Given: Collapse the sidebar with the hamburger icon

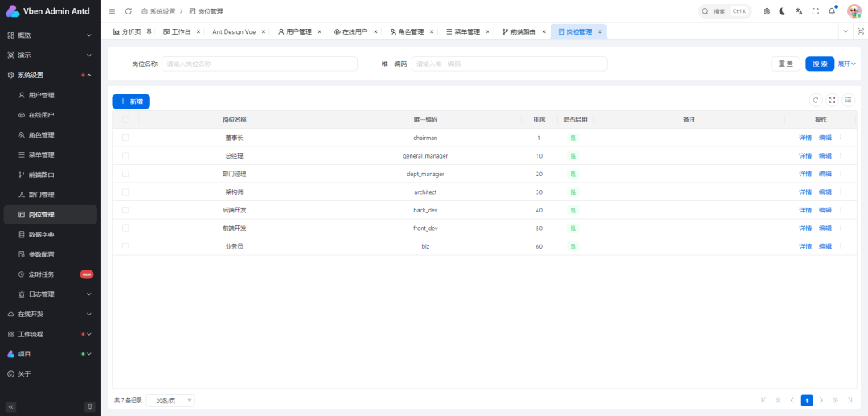Looking at the screenshot, I should [112, 11].
